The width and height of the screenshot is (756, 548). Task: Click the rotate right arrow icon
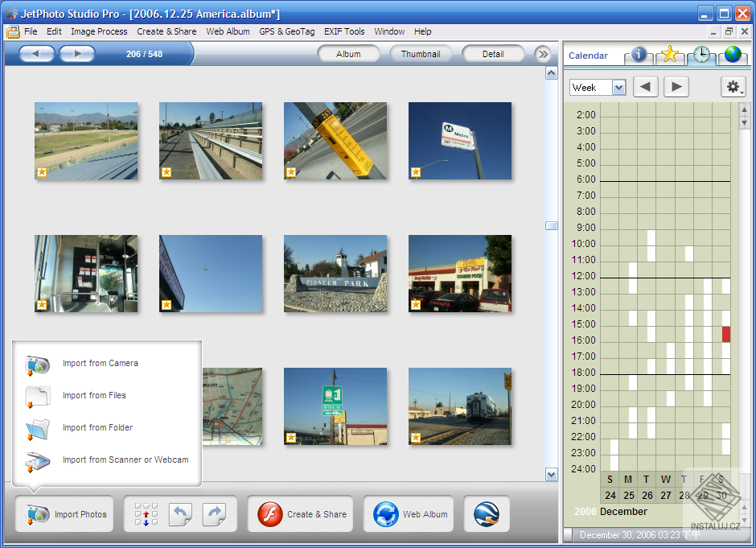[x=215, y=514]
